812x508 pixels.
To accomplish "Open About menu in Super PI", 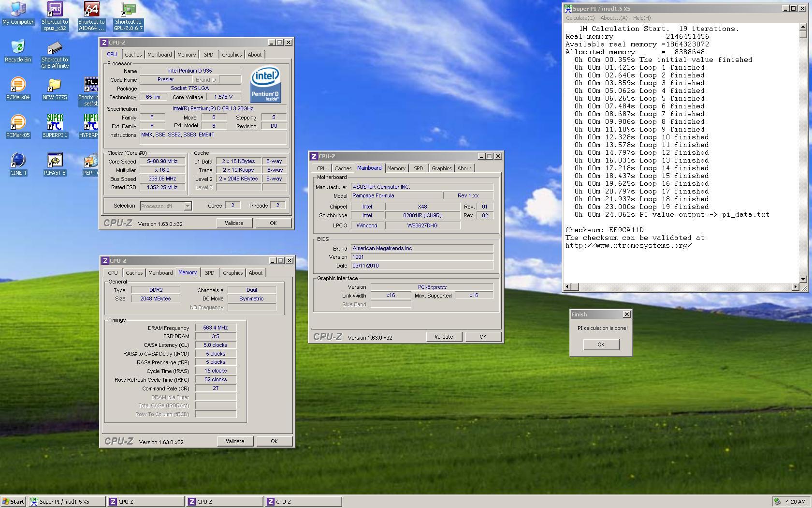I will (x=614, y=18).
